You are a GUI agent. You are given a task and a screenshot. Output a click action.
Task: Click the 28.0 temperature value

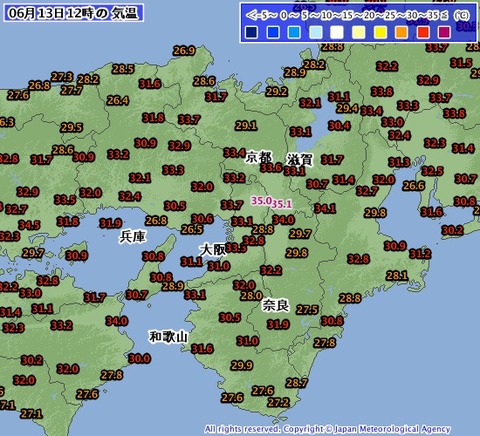251,296
